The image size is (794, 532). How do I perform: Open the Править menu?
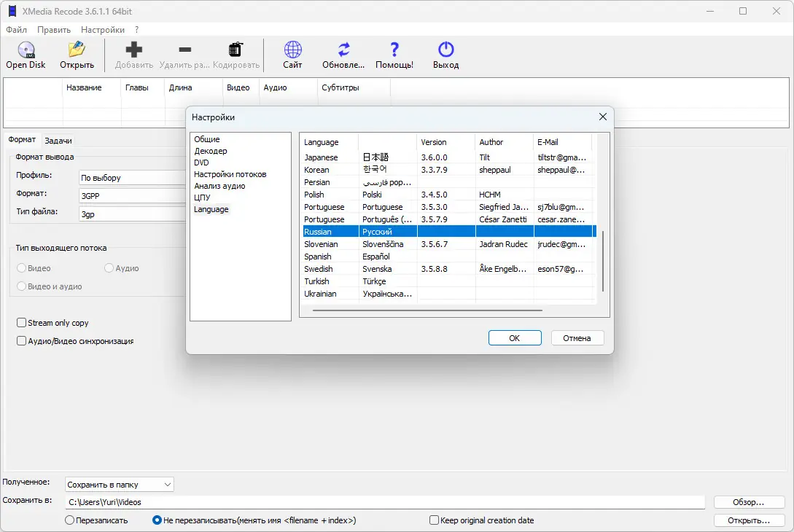[x=54, y=30]
